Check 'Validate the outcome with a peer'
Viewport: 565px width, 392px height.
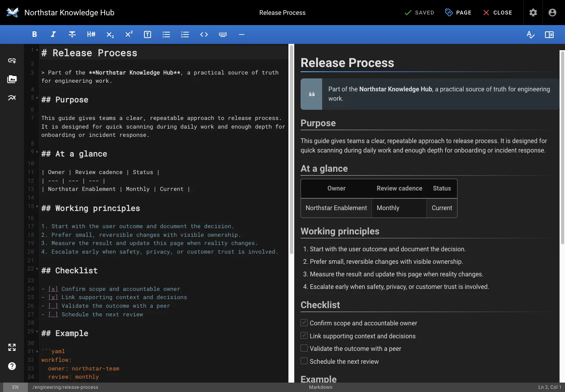pos(304,348)
